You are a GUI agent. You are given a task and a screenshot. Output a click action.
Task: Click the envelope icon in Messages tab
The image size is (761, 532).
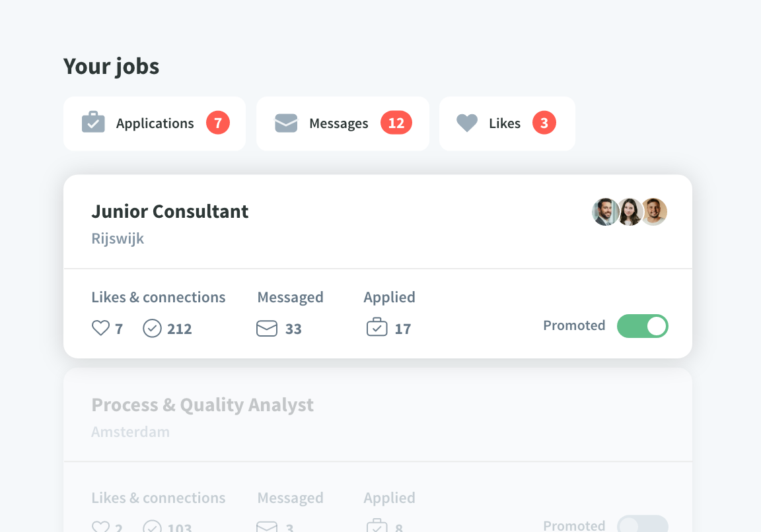click(286, 123)
